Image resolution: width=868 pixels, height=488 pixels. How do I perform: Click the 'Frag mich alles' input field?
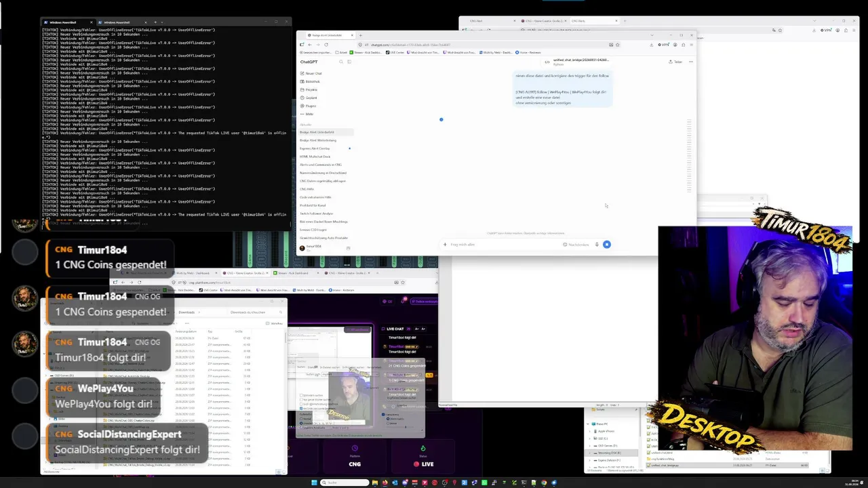tap(502, 245)
